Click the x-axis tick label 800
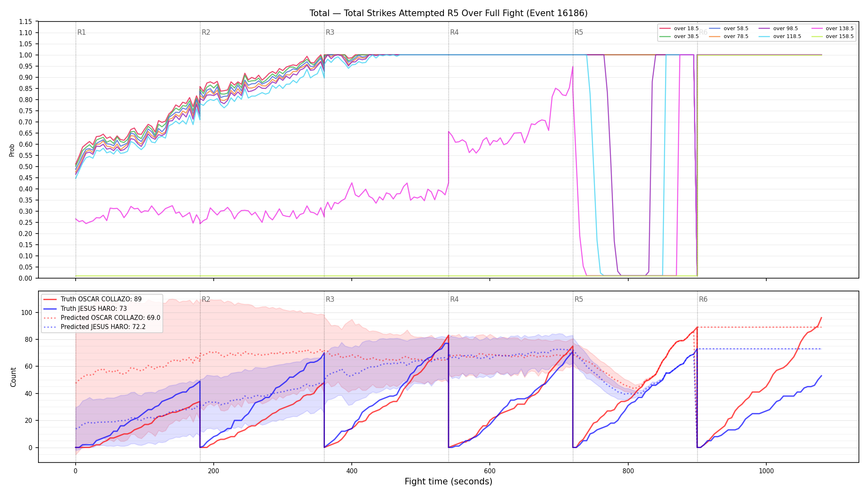Viewport: 868px width, 496px height. click(x=628, y=471)
